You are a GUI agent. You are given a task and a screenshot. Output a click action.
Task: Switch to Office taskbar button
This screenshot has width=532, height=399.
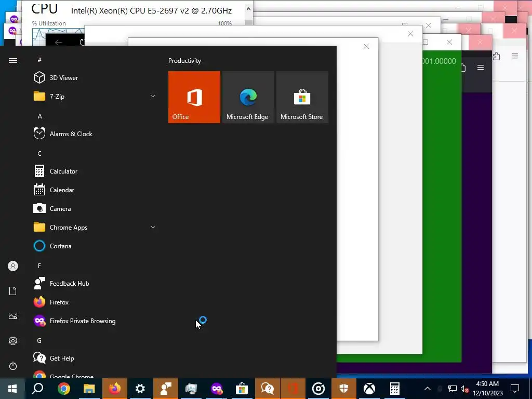[x=293, y=389]
